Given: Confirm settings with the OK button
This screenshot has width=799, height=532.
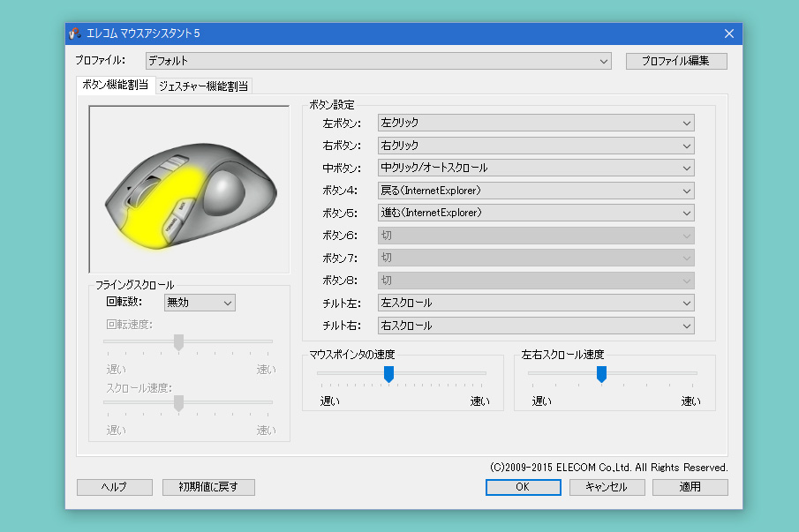Looking at the screenshot, I should click(x=523, y=487).
